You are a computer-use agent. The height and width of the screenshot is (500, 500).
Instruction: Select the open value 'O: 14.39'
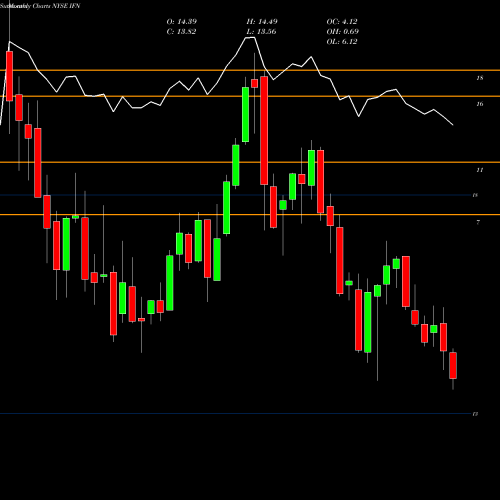tap(182, 22)
